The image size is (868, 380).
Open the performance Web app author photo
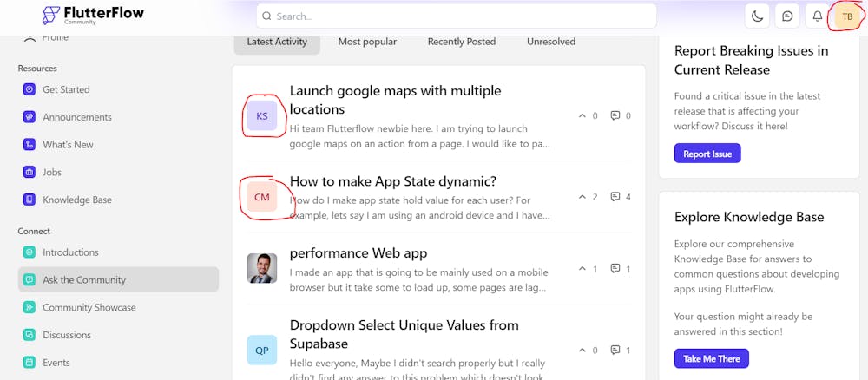(261, 268)
